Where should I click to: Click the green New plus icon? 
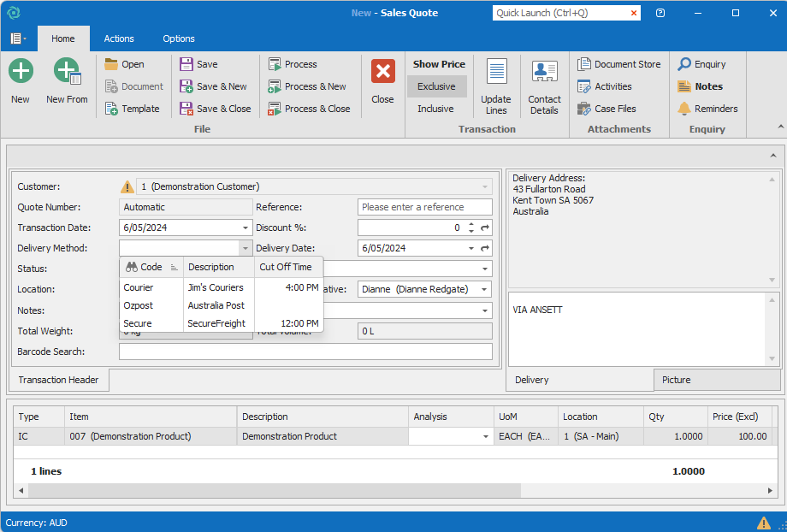21,72
